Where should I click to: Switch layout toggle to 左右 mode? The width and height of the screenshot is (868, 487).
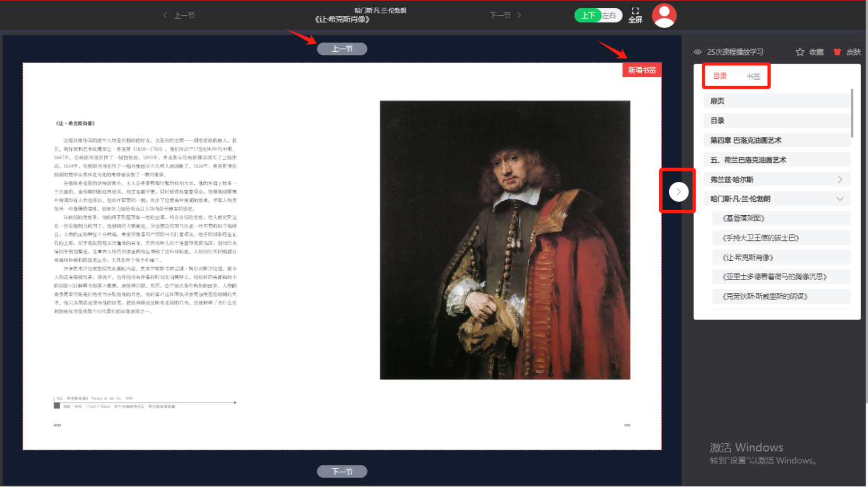click(x=610, y=16)
